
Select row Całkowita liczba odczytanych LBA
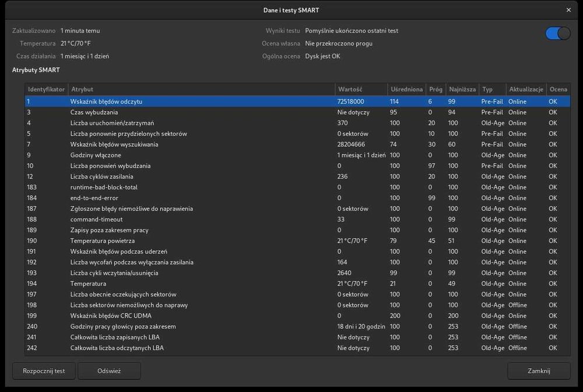click(297, 348)
